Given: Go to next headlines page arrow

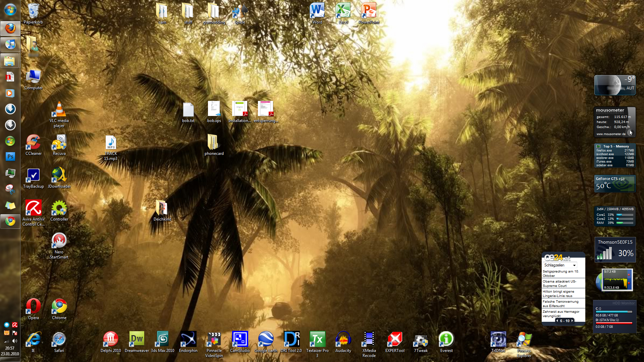Looking at the screenshot, I should 572,321.
